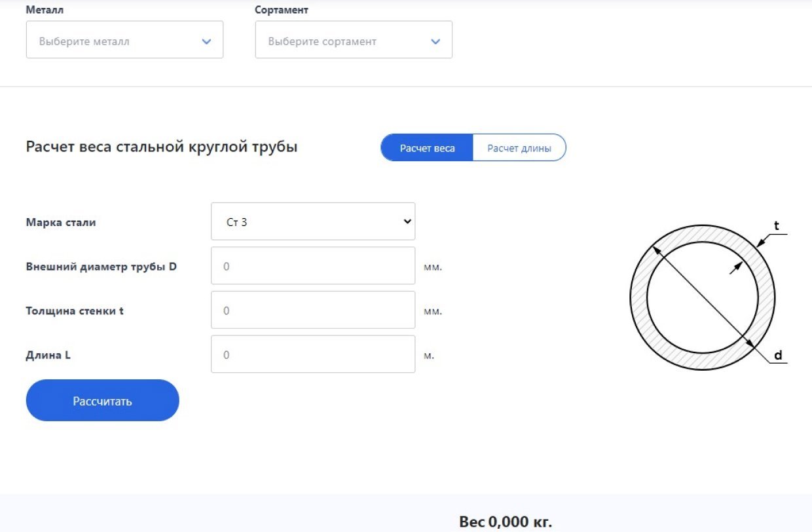Click the chevron in the Сортамент selector
Image resolution: width=812 pixels, height=532 pixels.
pos(435,41)
